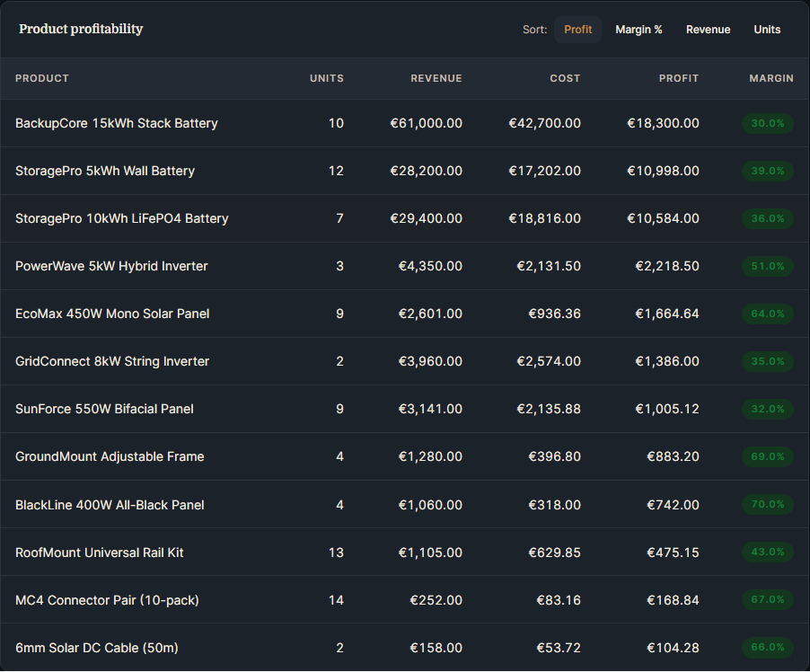
Task: Click the 64.0% margin badge
Action: [768, 314]
